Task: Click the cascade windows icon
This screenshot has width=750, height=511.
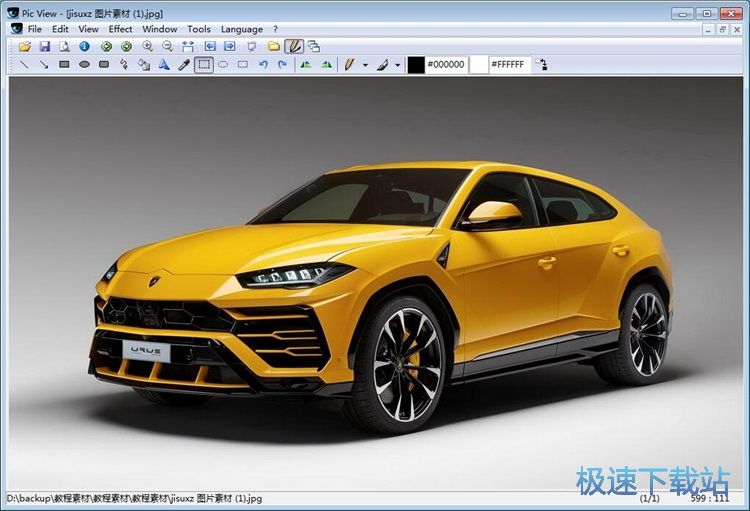Action: pos(314,46)
